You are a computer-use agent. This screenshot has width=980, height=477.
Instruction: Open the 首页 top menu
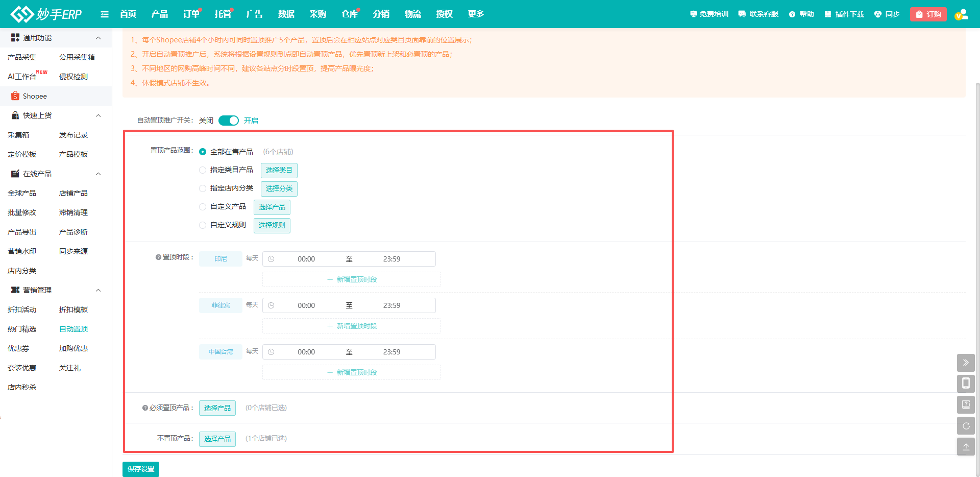click(x=128, y=14)
